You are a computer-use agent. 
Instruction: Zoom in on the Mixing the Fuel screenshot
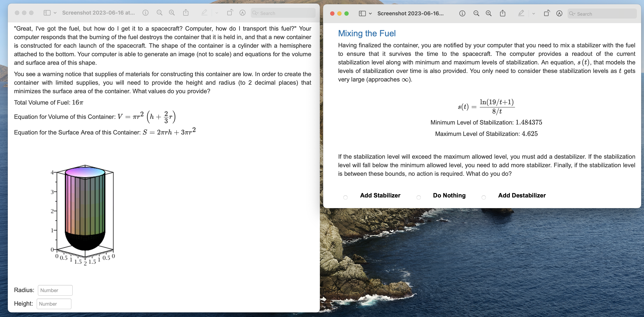tap(489, 14)
